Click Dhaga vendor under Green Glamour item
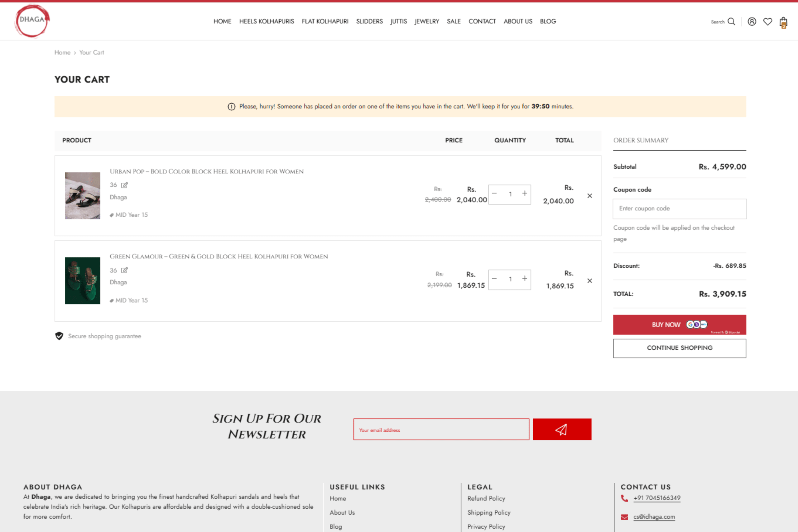Screen dimensions: 798x532 [118, 282]
